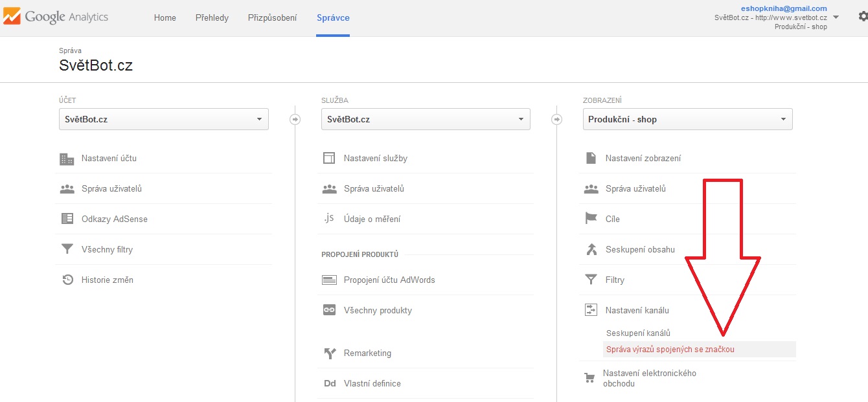The height and width of the screenshot is (402, 868).
Task: Click the Produkční - shop header text
Action: [x=801, y=27]
